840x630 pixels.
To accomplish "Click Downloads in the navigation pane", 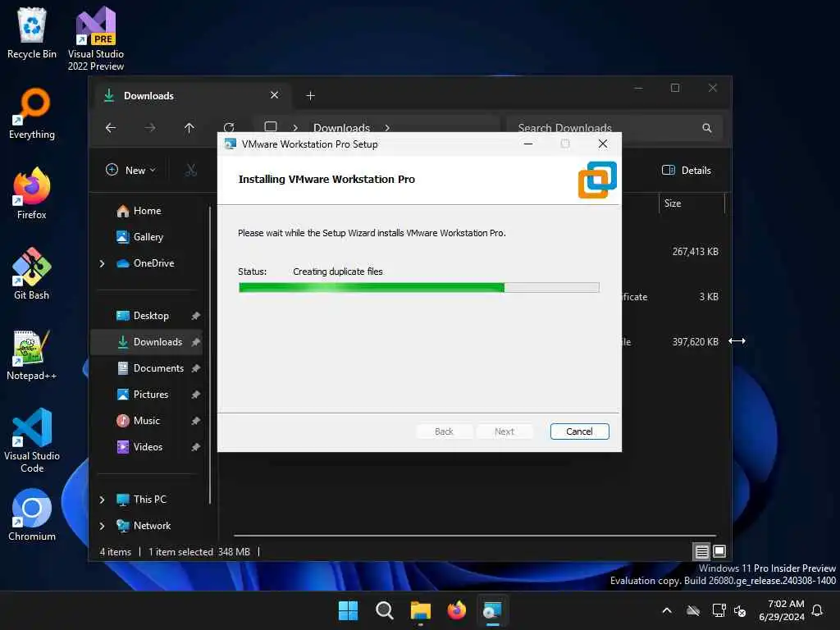I will (x=146, y=342).
